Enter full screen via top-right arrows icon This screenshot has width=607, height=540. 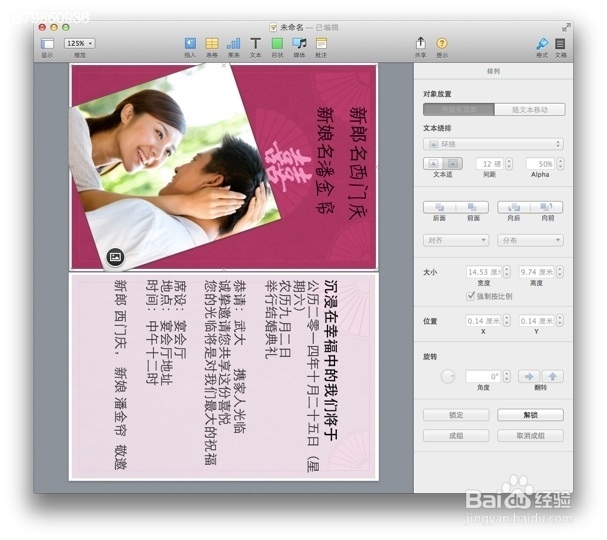(566, 27)
